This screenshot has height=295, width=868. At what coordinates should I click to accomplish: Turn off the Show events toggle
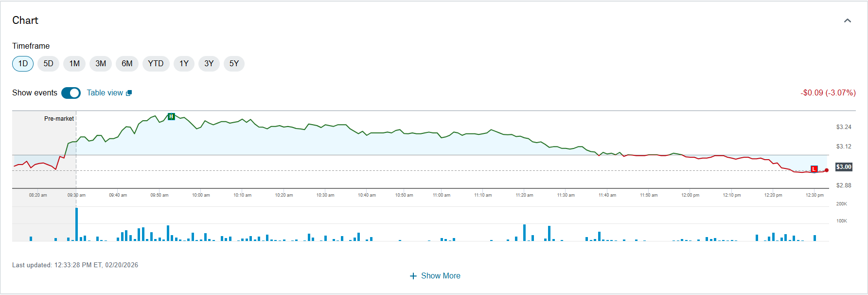point(71,93)
